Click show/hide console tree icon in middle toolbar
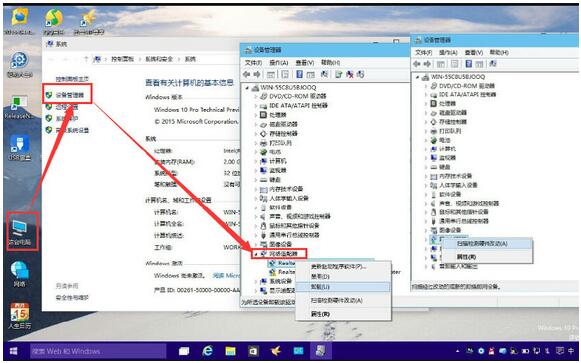 click(271, 74)
